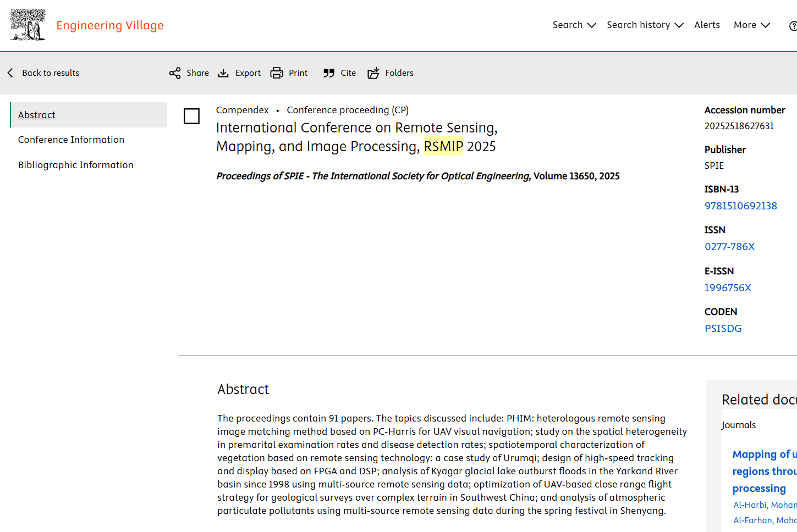Open the help question-mark icon

click(x=793, y=26)
